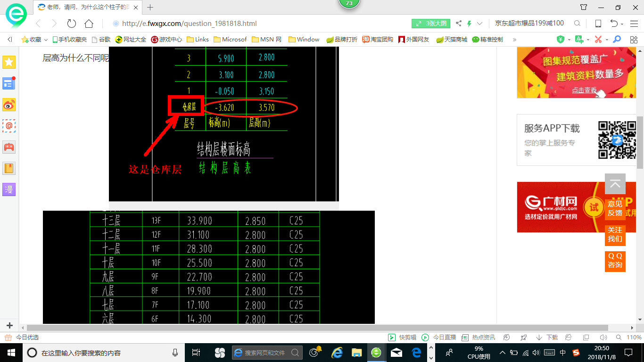Open the 游戏中心 bookmark
The image size is (644, 362).
coord(166,40)
